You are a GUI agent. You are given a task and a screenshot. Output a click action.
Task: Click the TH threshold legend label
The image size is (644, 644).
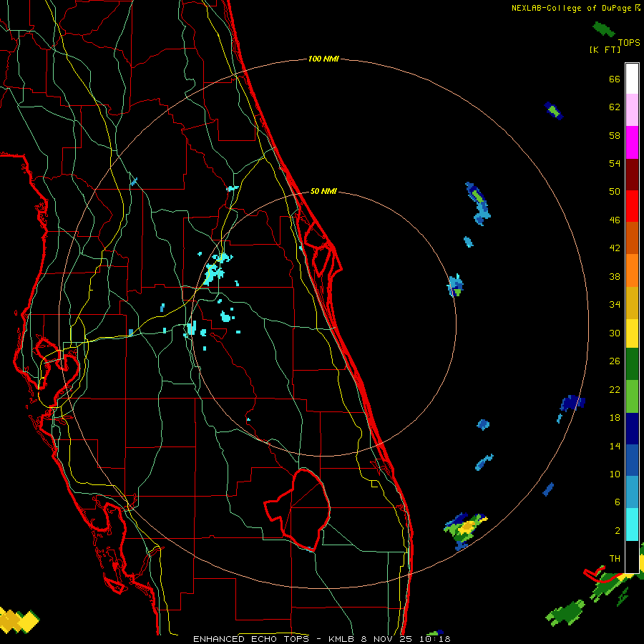coord(615,559)
